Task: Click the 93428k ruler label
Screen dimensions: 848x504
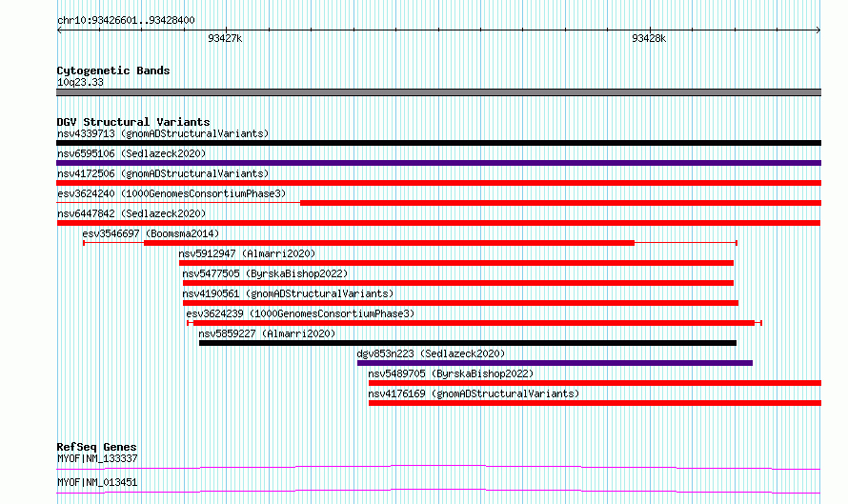Action: click(649, 38)
